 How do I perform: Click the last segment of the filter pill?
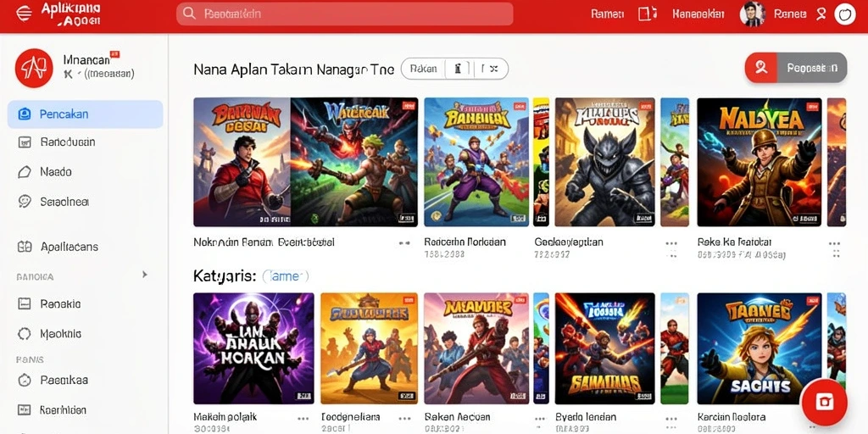coord(489,70)
